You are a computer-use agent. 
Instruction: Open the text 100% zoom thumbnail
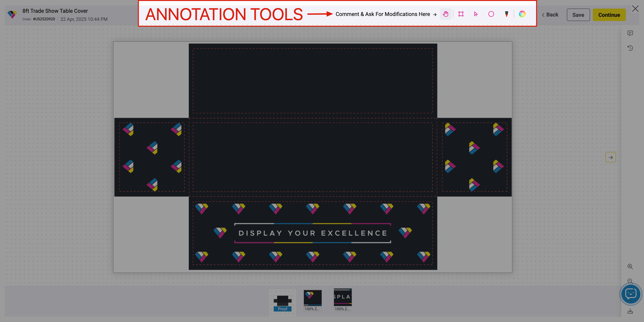coord(343,300)
